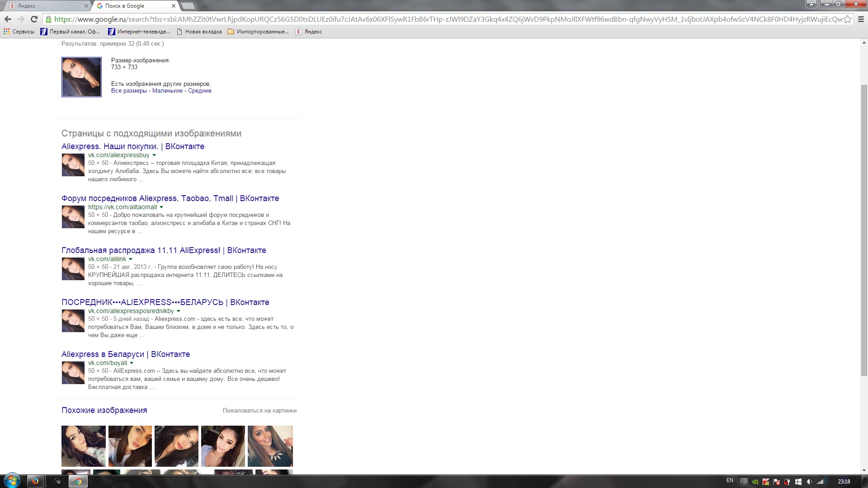The image size is (868, 488).
Task: Switch to Chrome on the taskbar
Action: 78,481
